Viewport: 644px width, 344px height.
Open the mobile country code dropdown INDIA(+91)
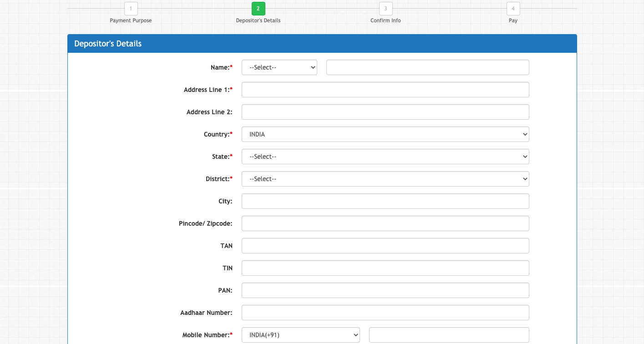(301, 335)
